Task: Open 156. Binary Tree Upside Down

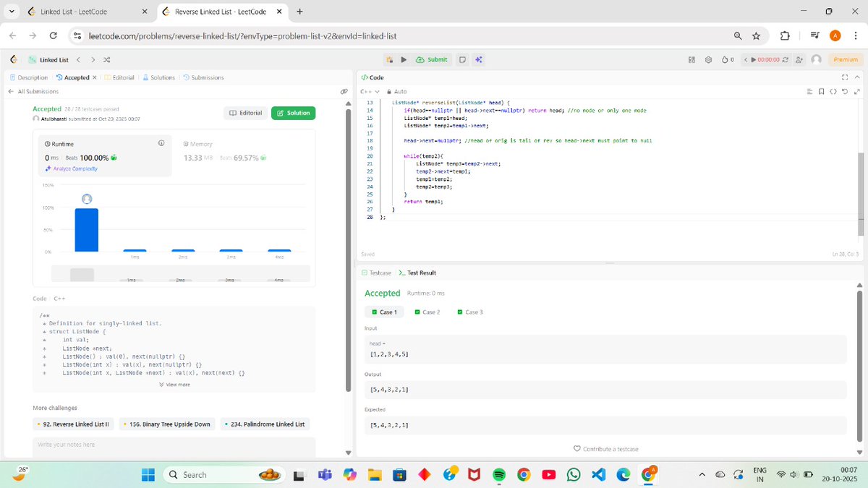Action: (166, 424)
